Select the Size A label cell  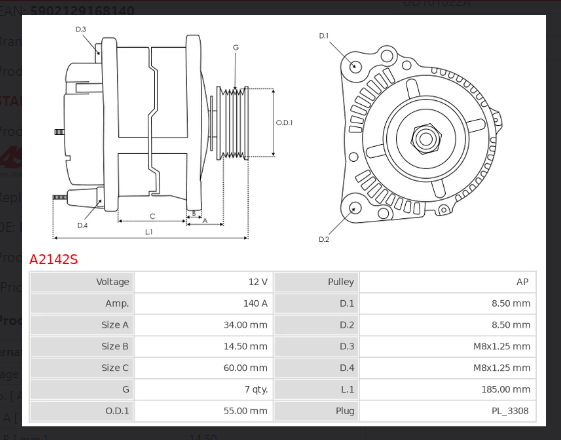82,325
